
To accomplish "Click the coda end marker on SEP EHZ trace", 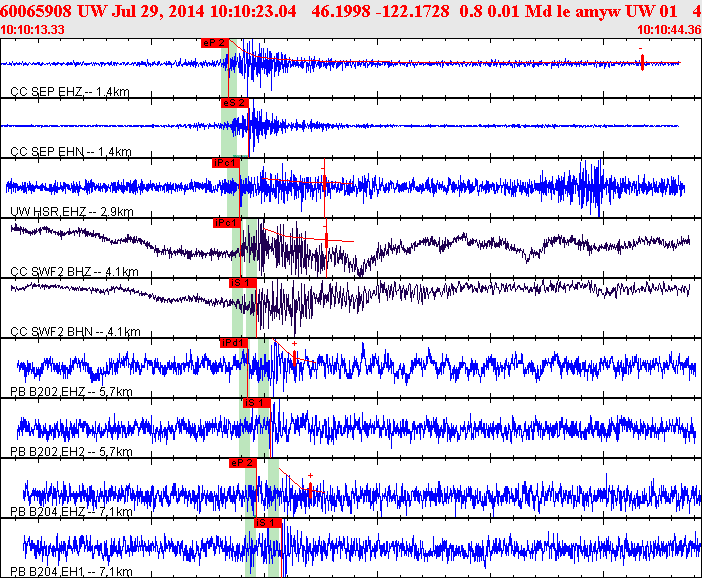I will coord(642,62).
